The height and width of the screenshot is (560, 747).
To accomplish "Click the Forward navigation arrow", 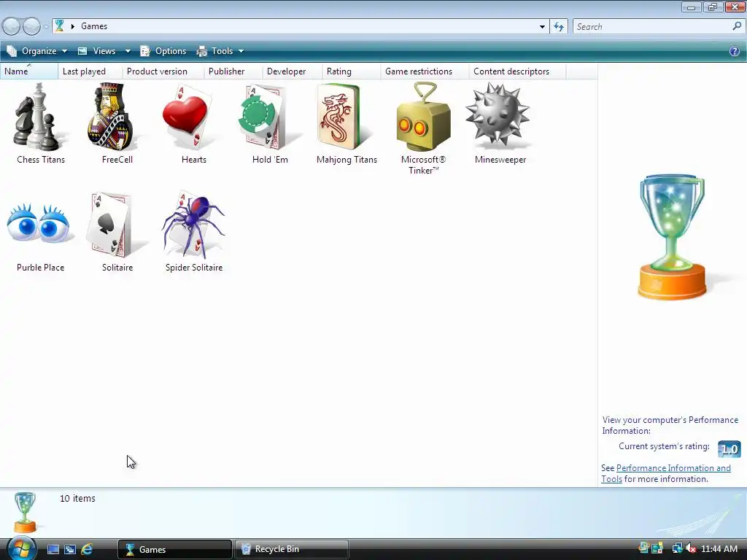I will pos(31,26).
